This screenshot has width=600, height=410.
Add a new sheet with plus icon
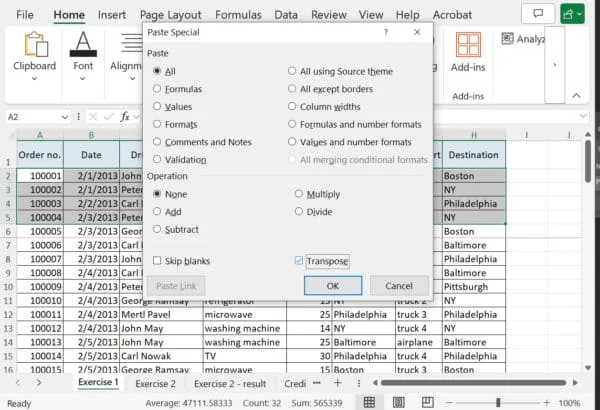[338, 382]
